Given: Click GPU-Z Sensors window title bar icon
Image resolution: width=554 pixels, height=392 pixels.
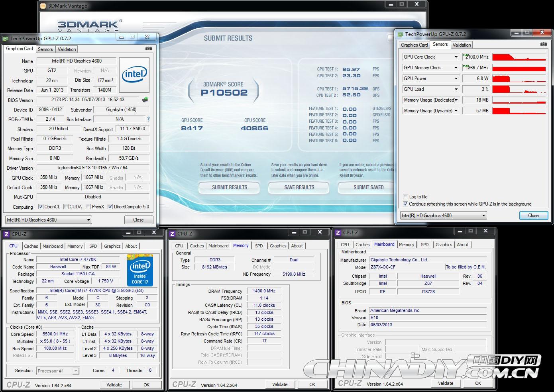Looking at the screenshot, I should click(400, 34).
